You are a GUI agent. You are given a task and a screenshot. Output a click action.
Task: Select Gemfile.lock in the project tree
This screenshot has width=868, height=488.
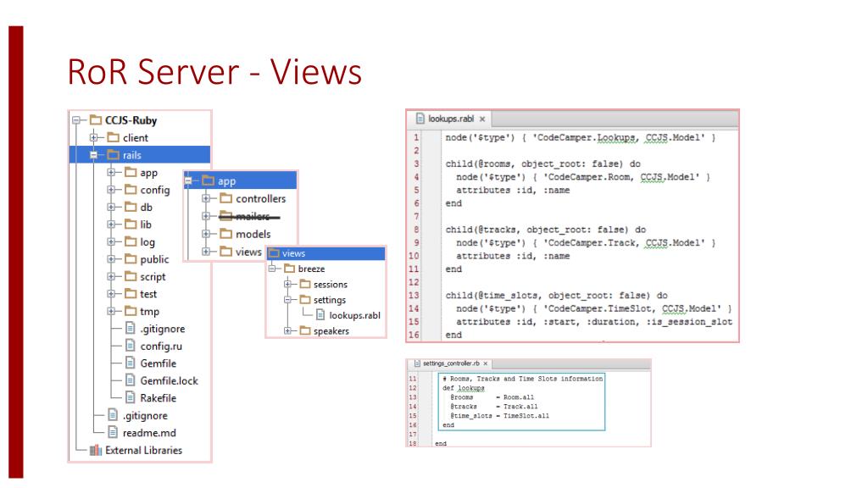[169, 380]
